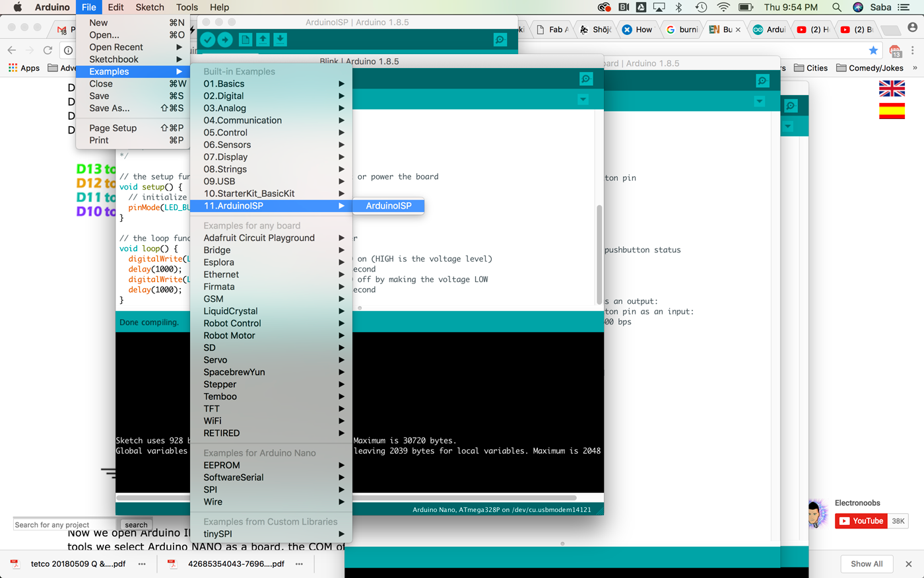This screenshot has height=578, width=924.
Task: Expand the Servo examples submenu
Action: (271, 360)
